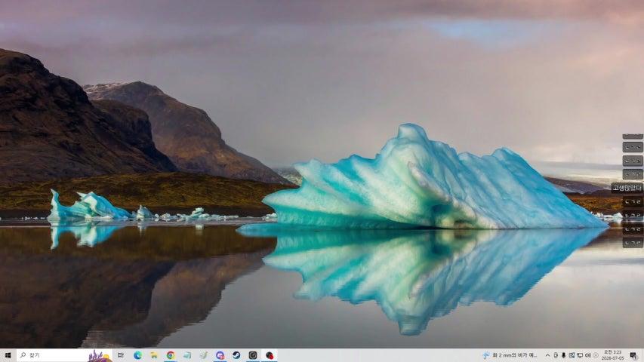Open the weather widget showing rain forecast
This screenshot has width=644, height=362.
point(510,355)
